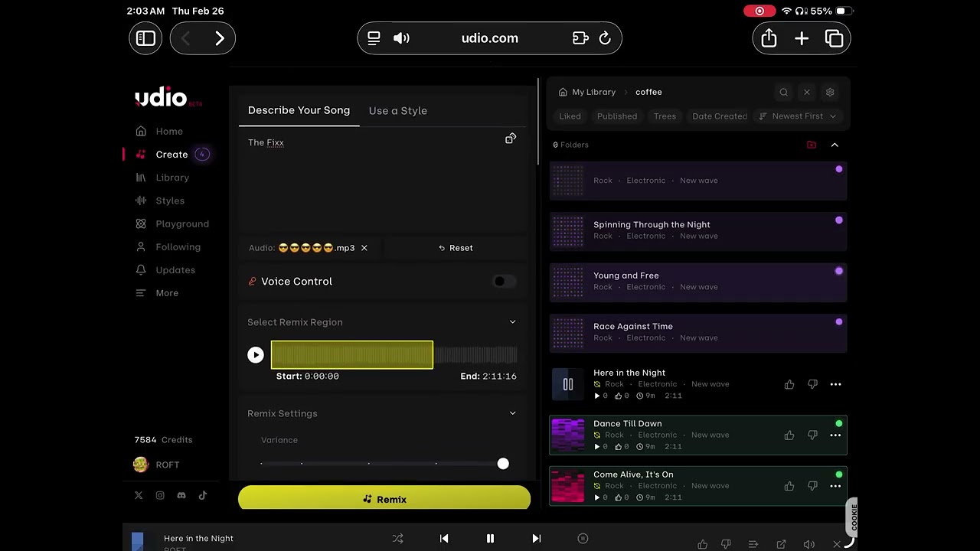Close the coffee folder with the X icon
The height and width of the screenshot is (551, 980).
806,92
